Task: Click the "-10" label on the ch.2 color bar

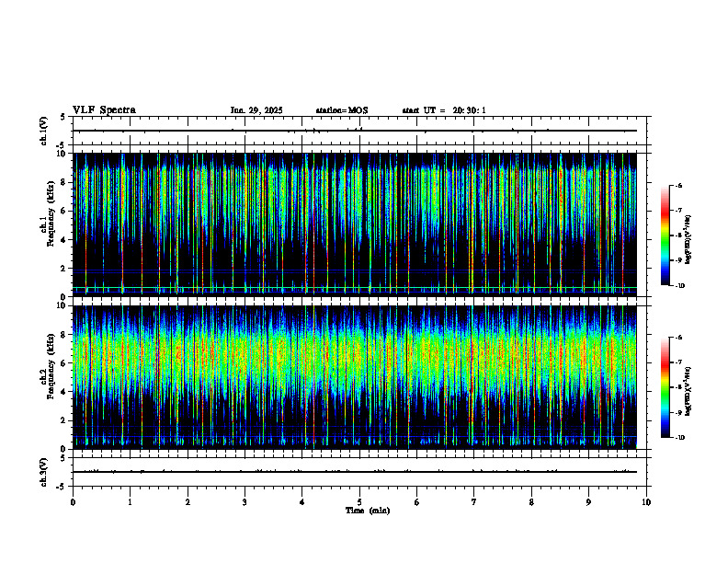Action: tap(679, 438)
